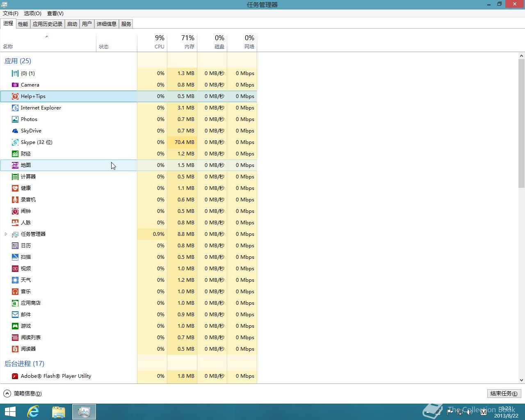Select the 应用 (25) group header
The image size is (525, 420).
point(18,61)
